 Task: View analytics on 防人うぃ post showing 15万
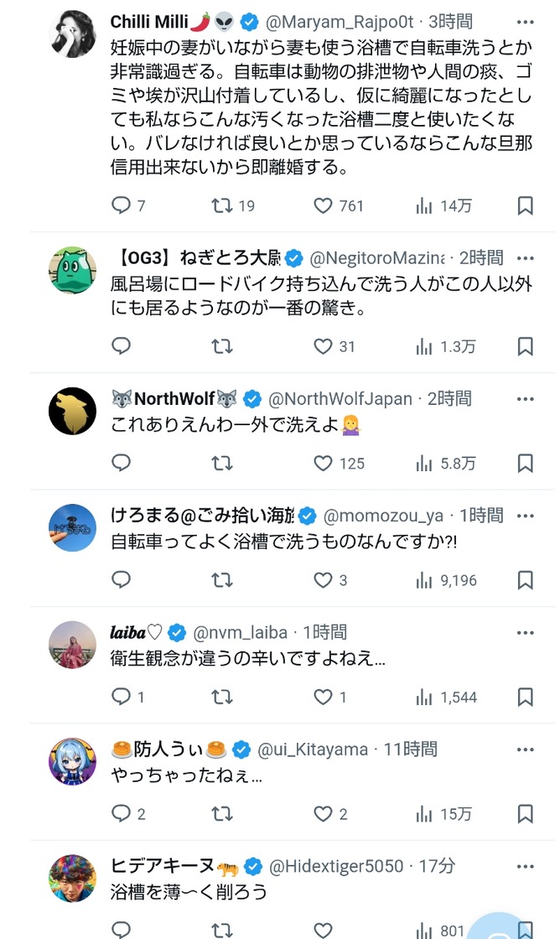coord(424,813)
